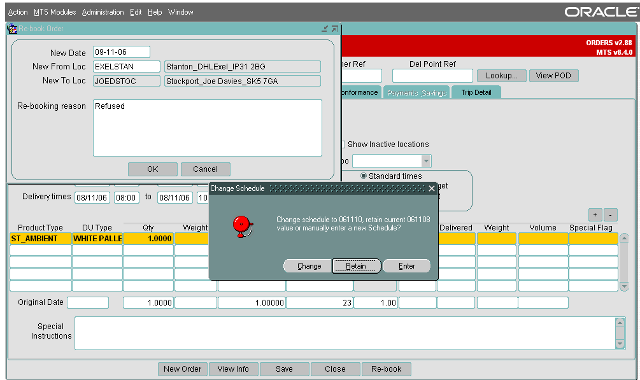Click the Stanton_DHLExel_IP31 2BG location field
This screenshot has width=640, height=380.
coord(242,67)
